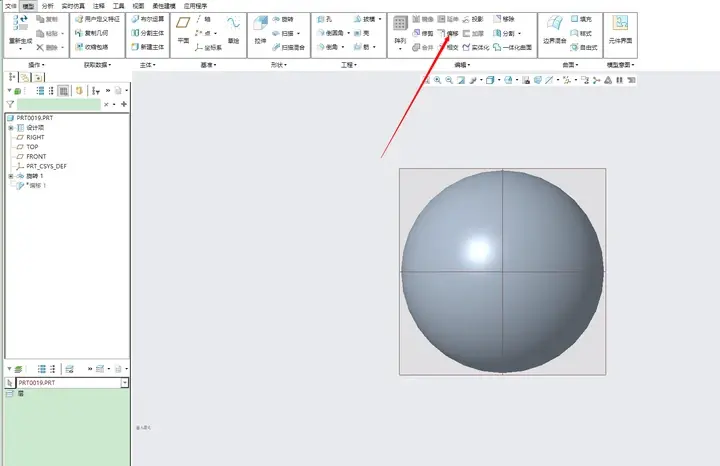Open the 编辑 group dropdown

coord(462,65)
